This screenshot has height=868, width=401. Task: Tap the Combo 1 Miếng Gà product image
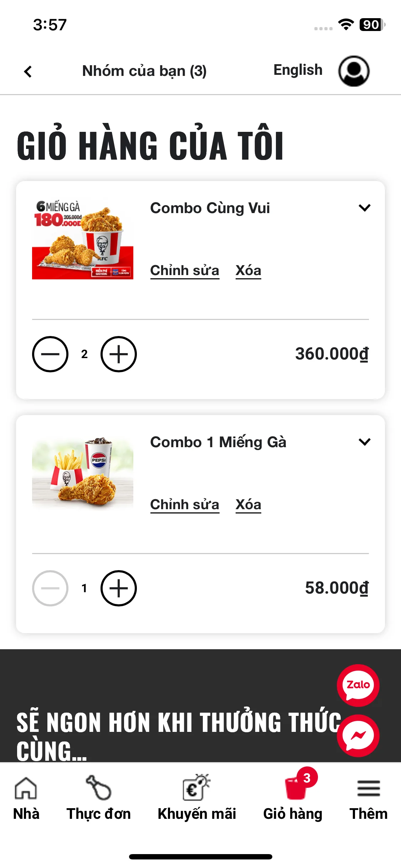click(x=83, y=472)
